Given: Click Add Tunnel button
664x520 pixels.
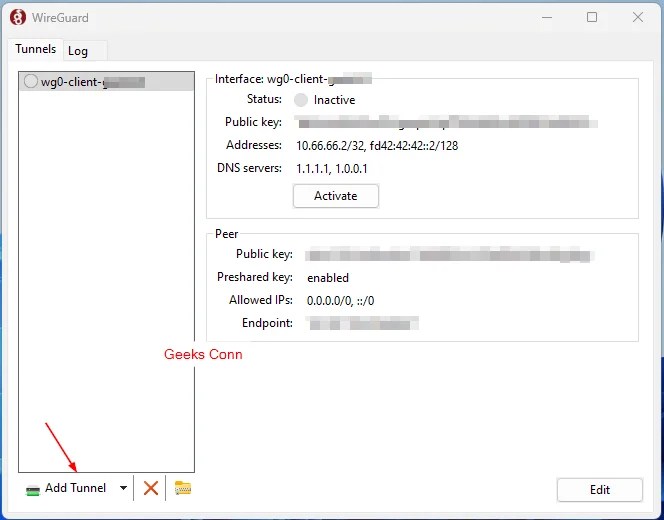Looking at the screenshot, I should [x=66, y=488].
